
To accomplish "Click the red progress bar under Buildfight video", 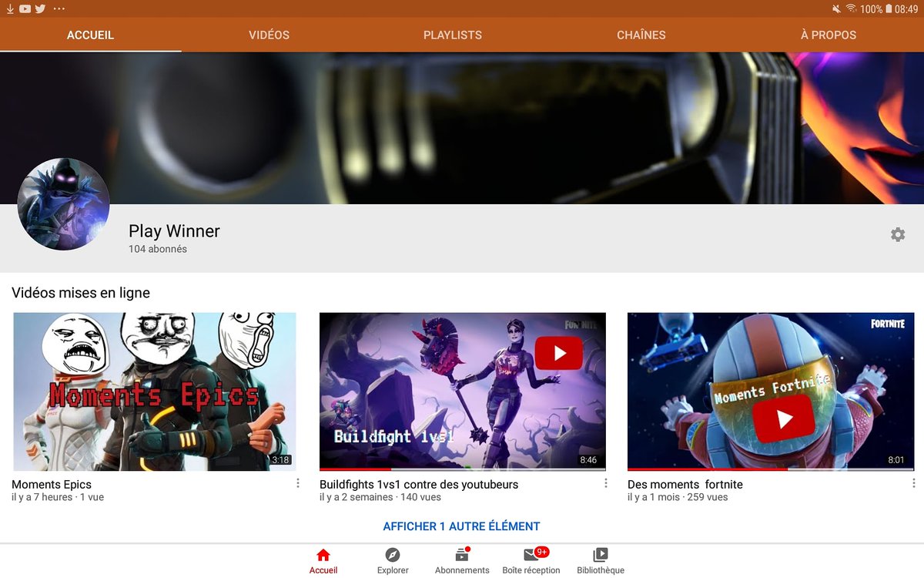I will [355, 469].
